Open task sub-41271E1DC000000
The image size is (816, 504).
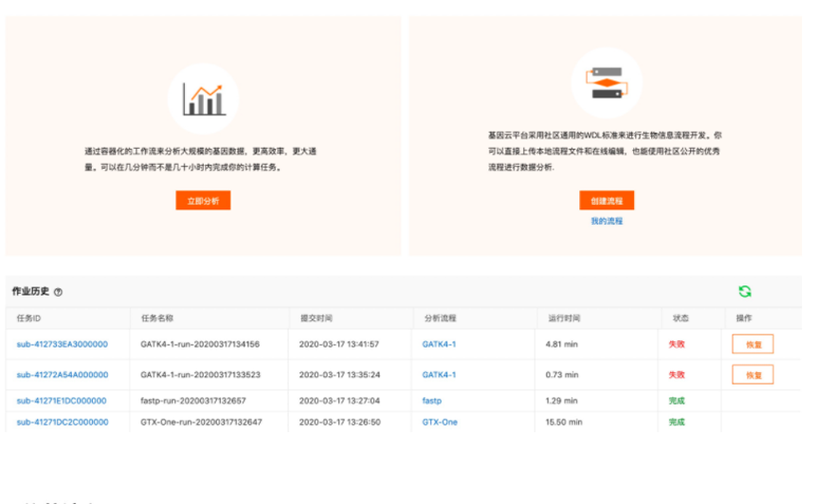point(62,401)
